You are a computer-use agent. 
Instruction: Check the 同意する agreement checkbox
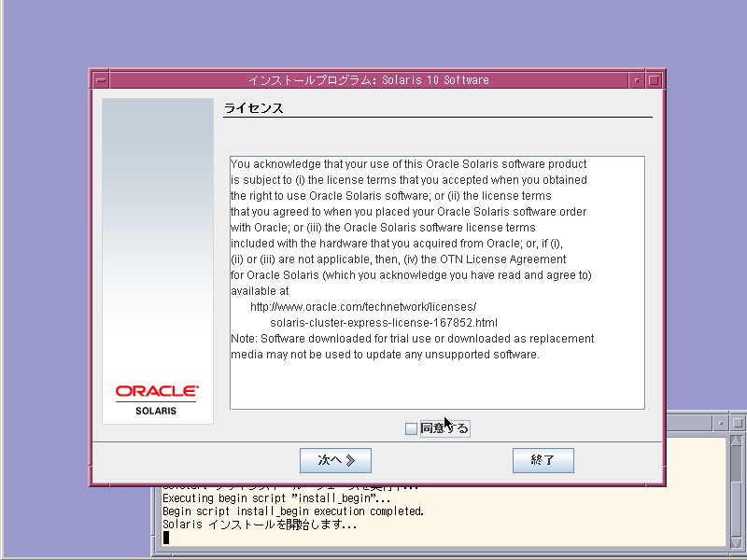(x=411, y=428)
